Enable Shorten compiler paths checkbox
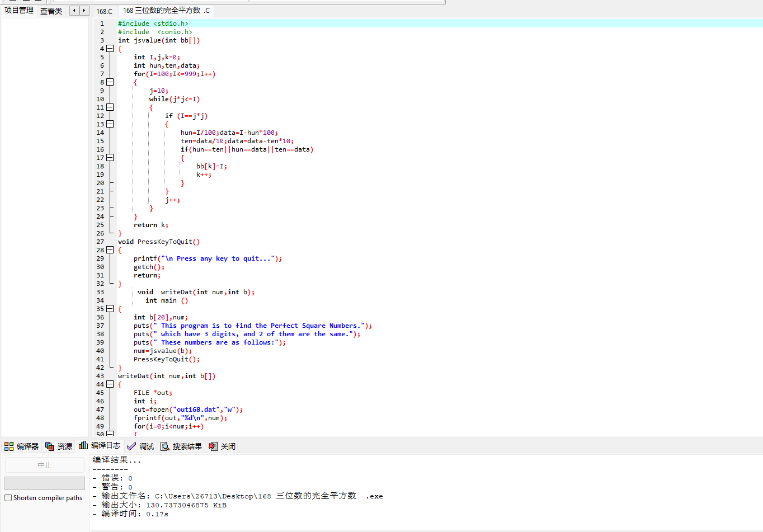Viewport: 763px width, 532px height. click(x=8, y=498)
